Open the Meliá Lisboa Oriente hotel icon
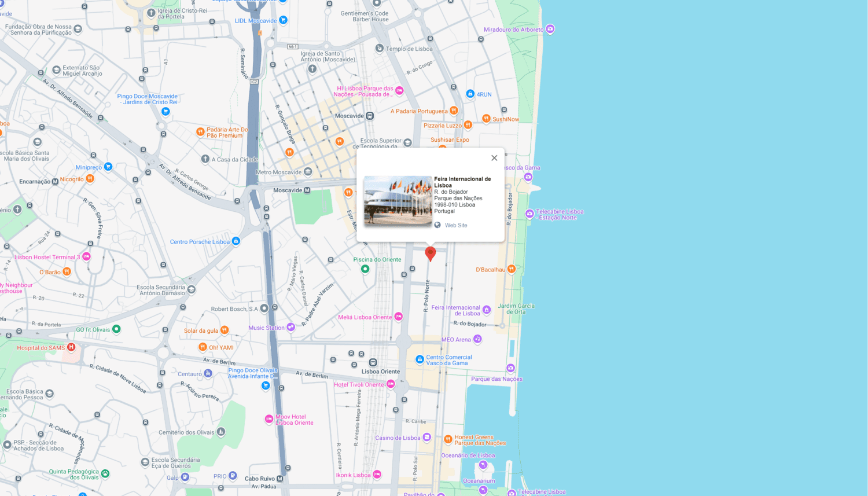Image resolution: width=868 pixels, height=496 pixels. coord(398,317)
